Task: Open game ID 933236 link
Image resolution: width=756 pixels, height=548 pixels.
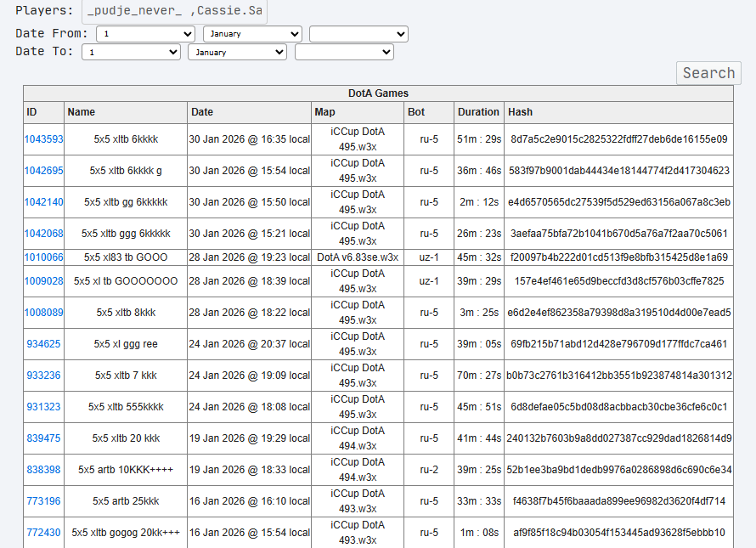Action: coord(44,376)
